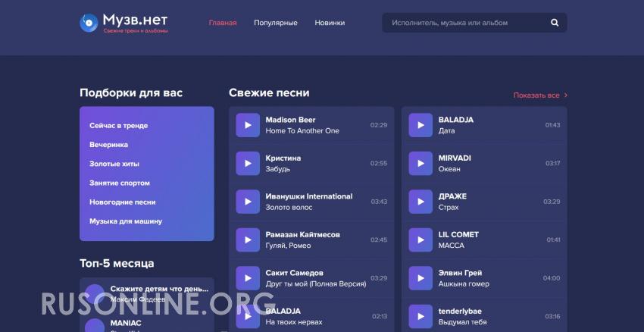Open the Главная tab
The image size is (644, 332).
pos(223,23)
